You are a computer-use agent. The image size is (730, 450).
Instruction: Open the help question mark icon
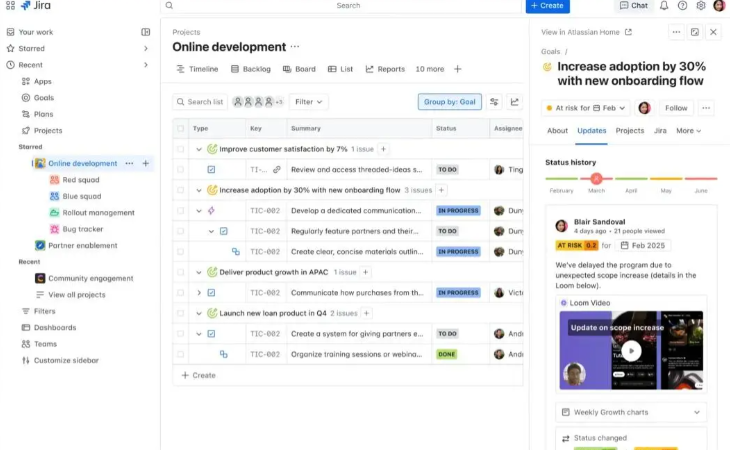point(683,6)
